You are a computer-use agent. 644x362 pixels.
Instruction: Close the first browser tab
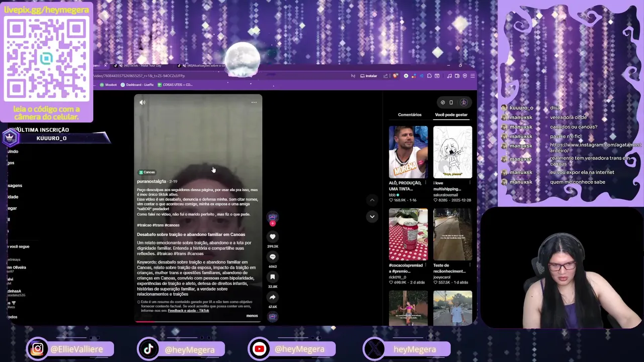coord(105,66)
